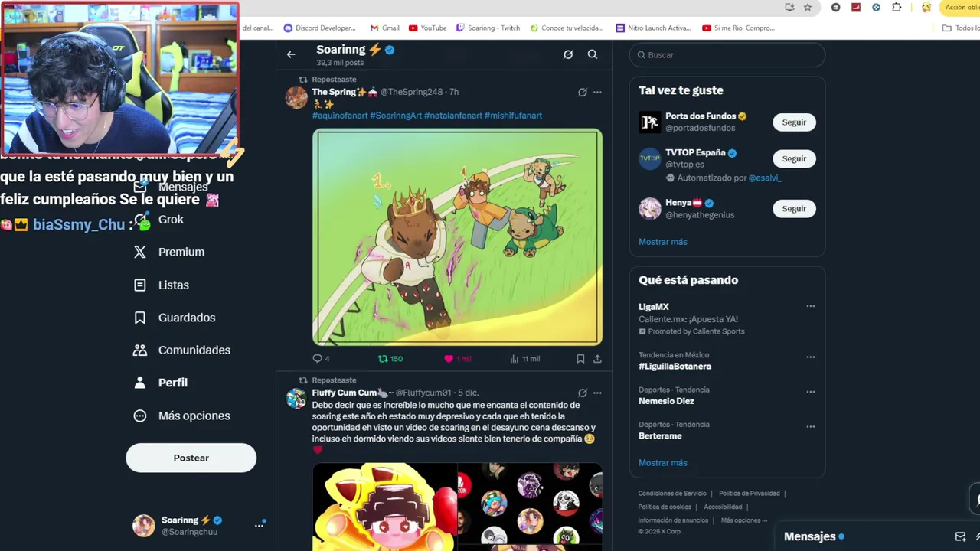Open the new message compose icon

click(x=960, y=536)
